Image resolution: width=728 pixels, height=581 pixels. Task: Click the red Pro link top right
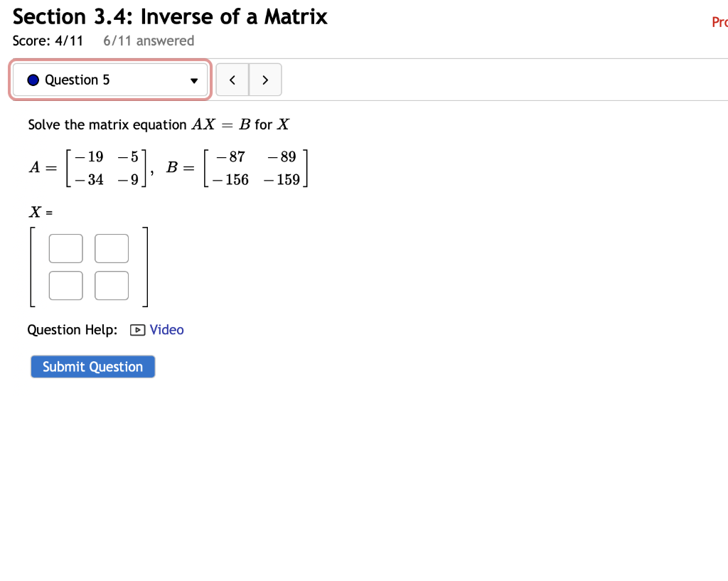coord(720,22)
